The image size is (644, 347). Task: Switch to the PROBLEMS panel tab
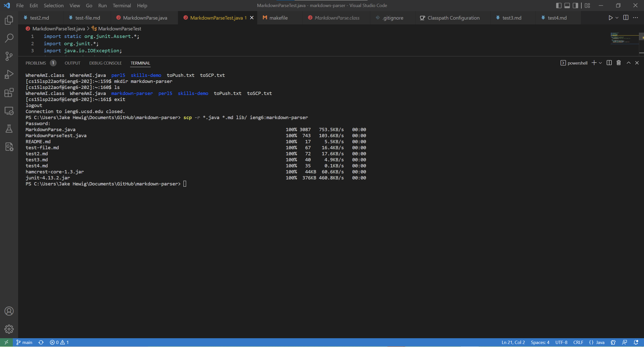36,63
